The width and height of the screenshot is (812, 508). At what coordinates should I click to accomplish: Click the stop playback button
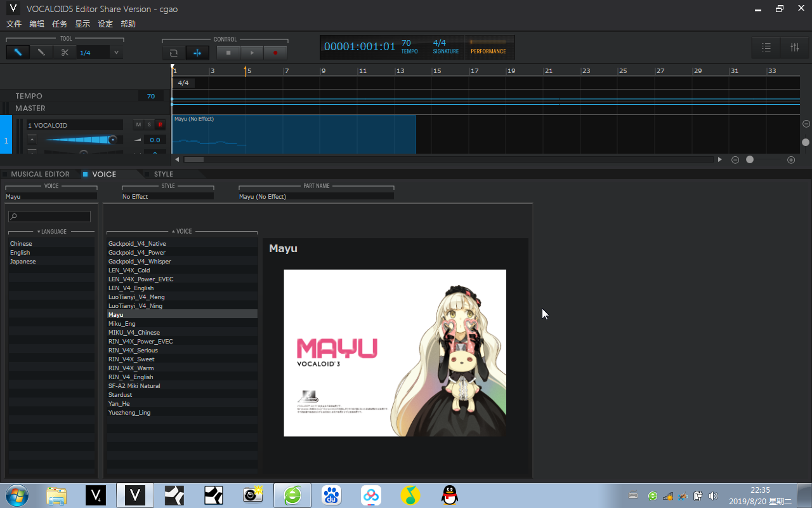(x=228, y=53)
